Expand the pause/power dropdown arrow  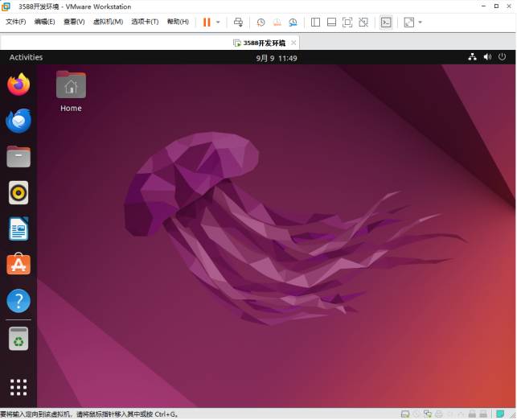pos(218,23)
